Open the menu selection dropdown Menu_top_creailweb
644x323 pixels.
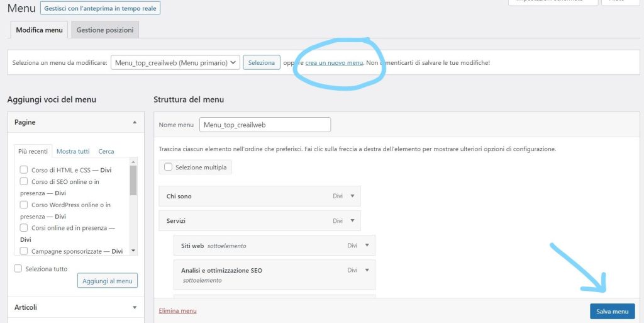[175, 63]
